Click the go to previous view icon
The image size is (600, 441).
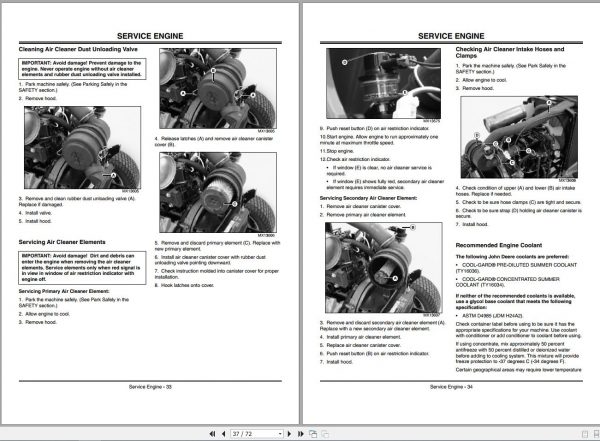click(313, 434)
